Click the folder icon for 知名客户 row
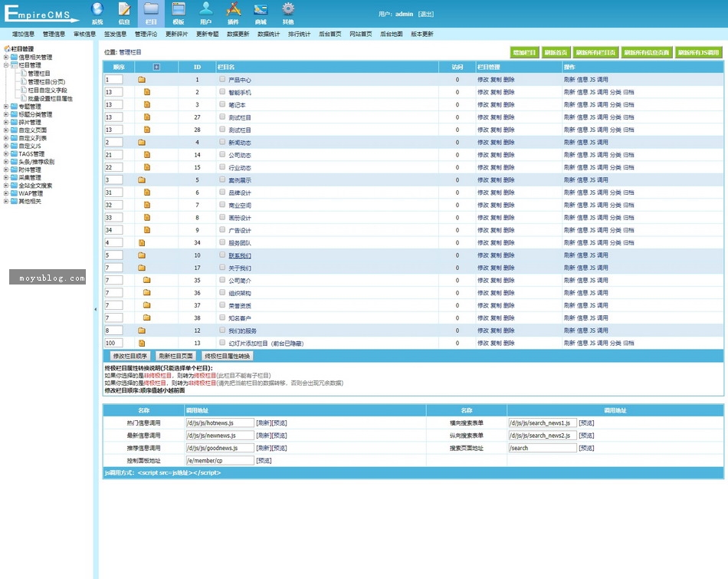The image size is (728, 579). tap(146, 317)
